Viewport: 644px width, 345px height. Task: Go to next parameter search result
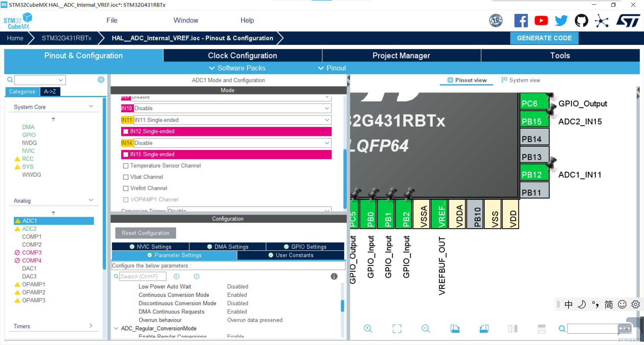(x=197, y=276)
